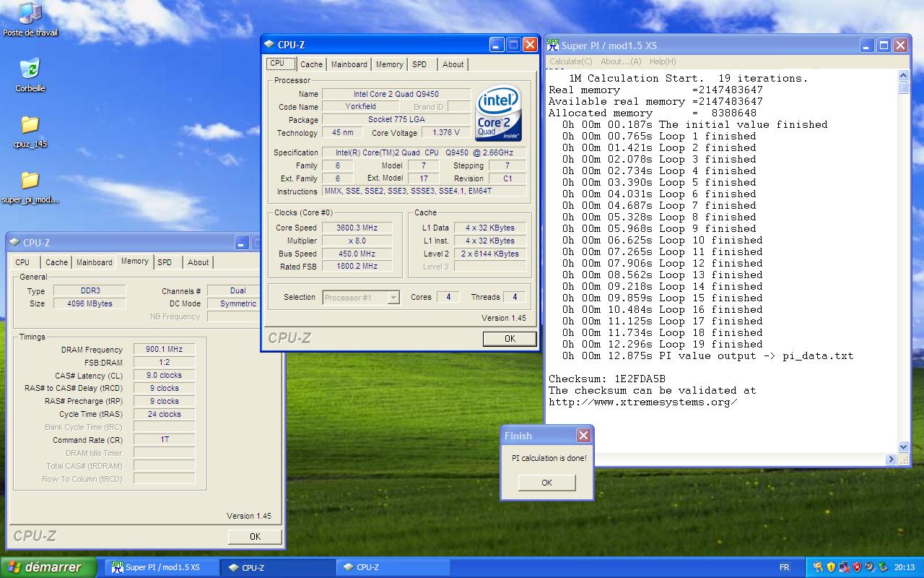Click the Intel Core 2 Quad logo

[x=499, y=114]
